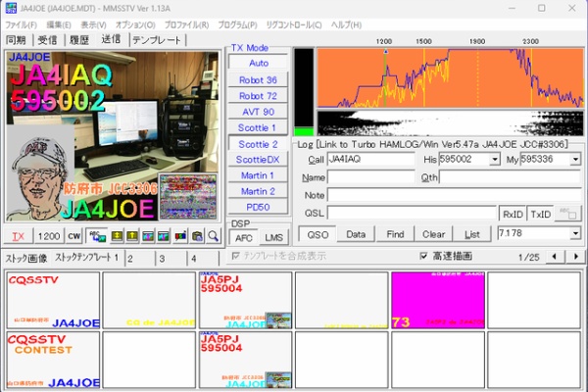Open the ファイル(F) menu
Image resolution: width=588 pixels, height=392 pixels.
[x=21, y=25]
